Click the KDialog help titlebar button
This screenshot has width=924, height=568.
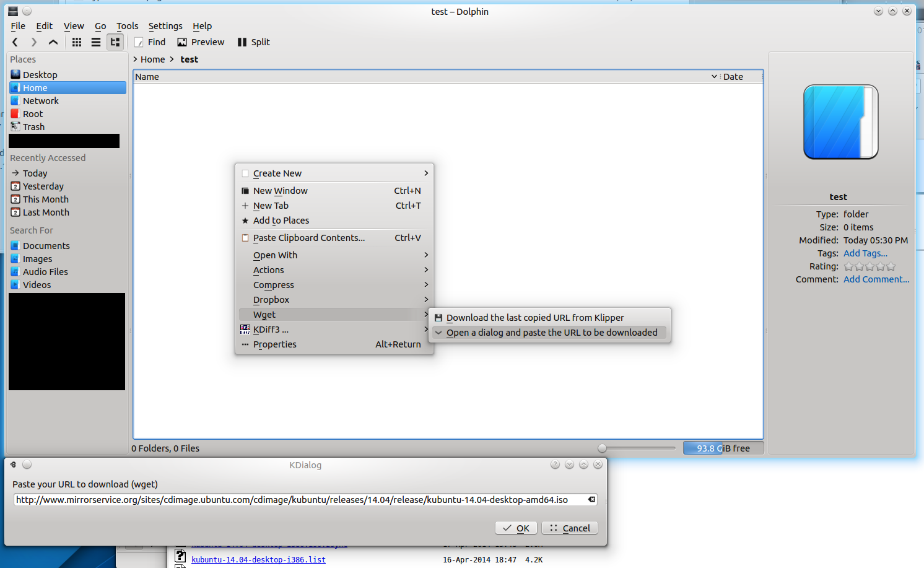[555, 465]
